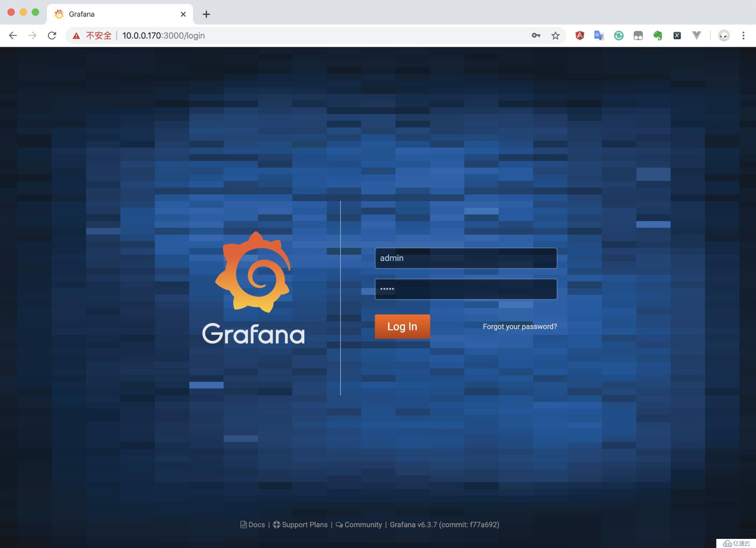
Task: Close the Grafana tab
Action: point(183,14)
